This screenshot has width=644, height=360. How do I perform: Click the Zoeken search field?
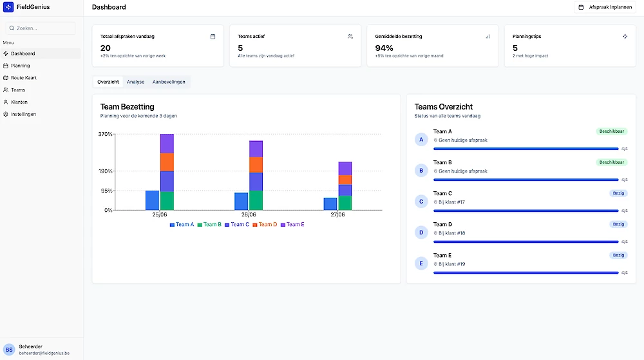point(41,28)
